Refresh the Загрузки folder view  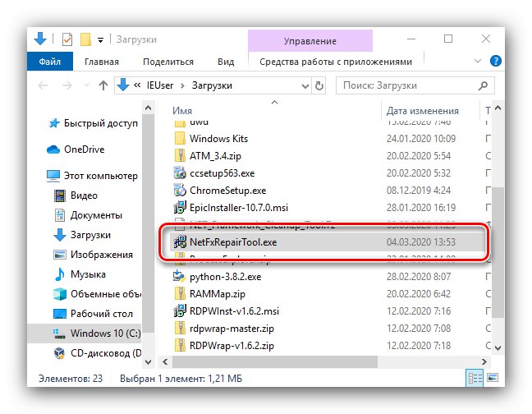[x=319, y=86]
